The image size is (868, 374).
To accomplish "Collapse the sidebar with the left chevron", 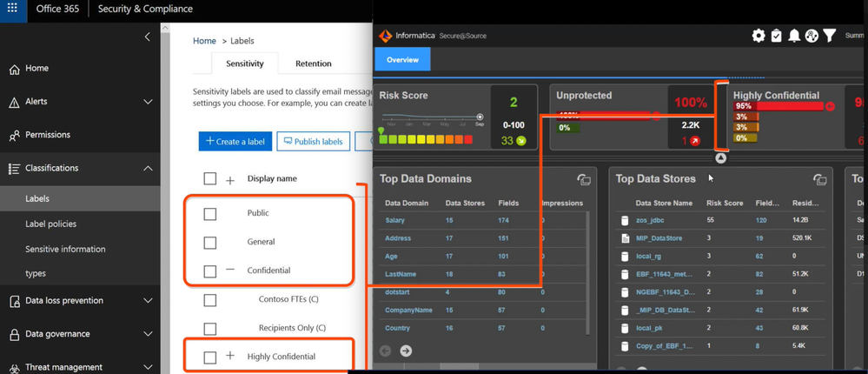I will click(147, 37).
